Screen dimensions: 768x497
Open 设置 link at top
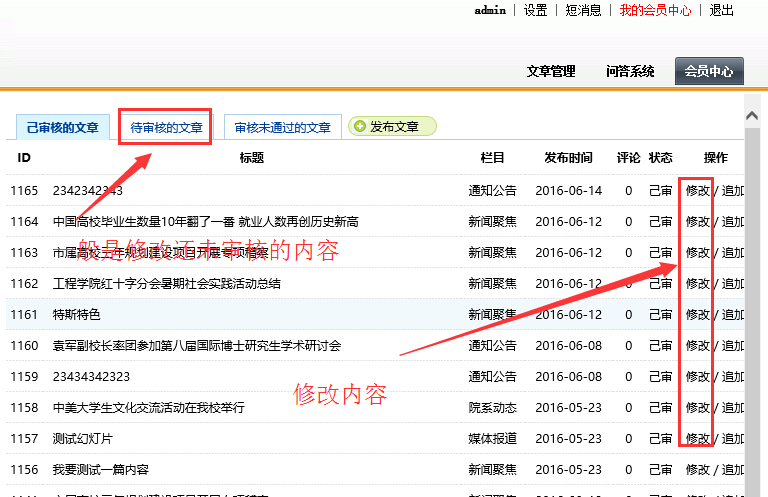535,11
